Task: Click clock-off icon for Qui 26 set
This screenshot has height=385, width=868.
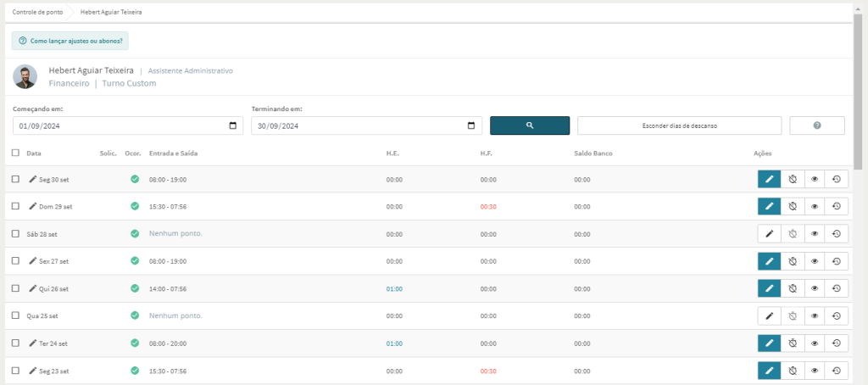Action: (793, 288)
